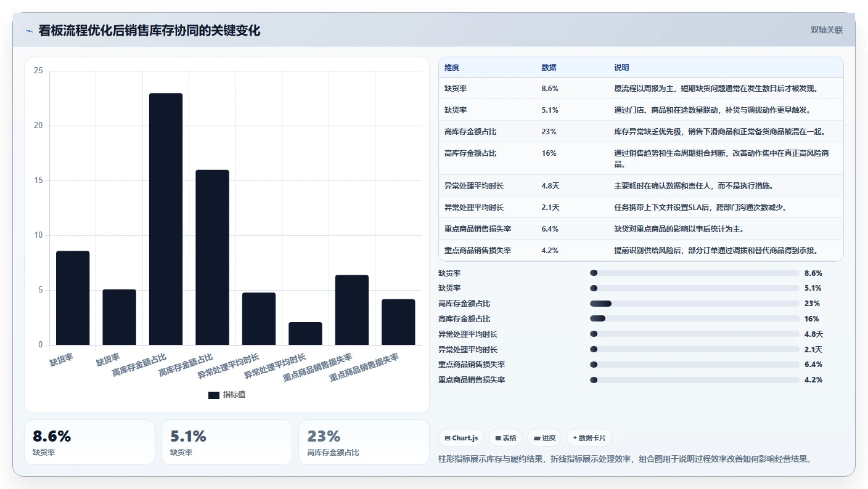
Task: Click the progress bar labeled 23%
Action: (694, 303)
